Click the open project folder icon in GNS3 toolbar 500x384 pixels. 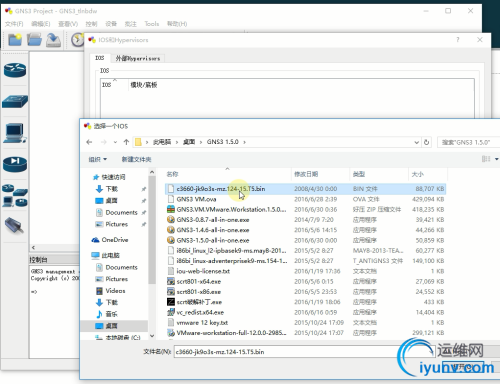[x=34, y=40]
